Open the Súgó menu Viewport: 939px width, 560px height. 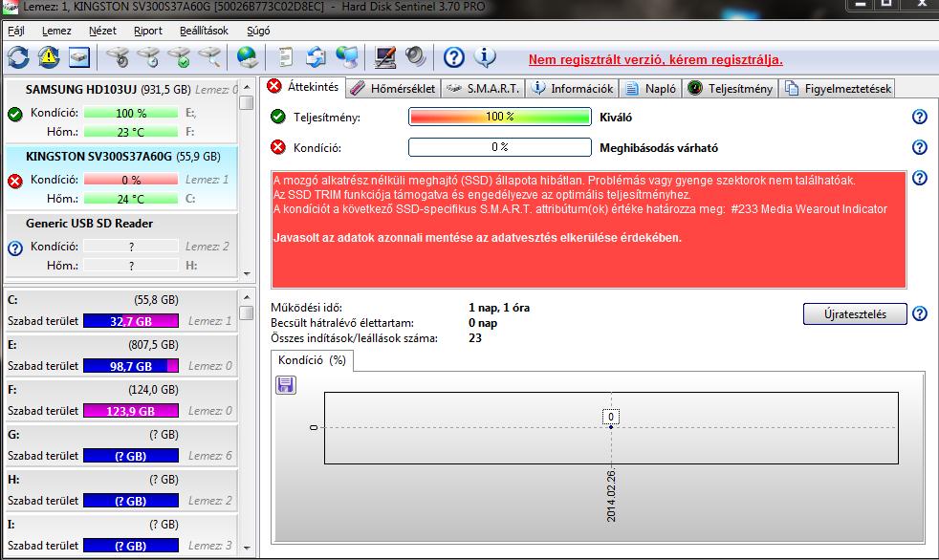tap(258, 31)
